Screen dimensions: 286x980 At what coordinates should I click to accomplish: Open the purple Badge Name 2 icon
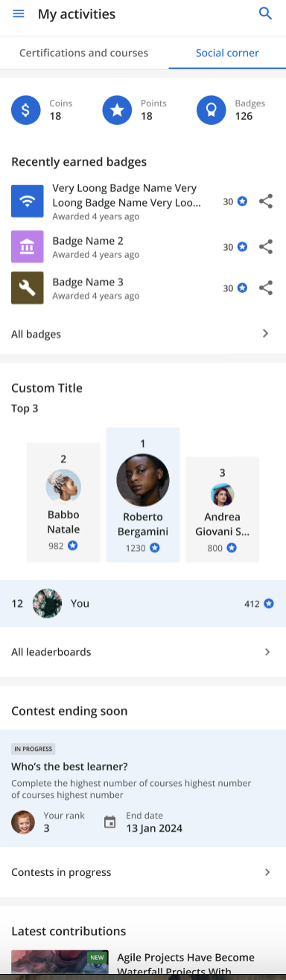pos(28,247)
